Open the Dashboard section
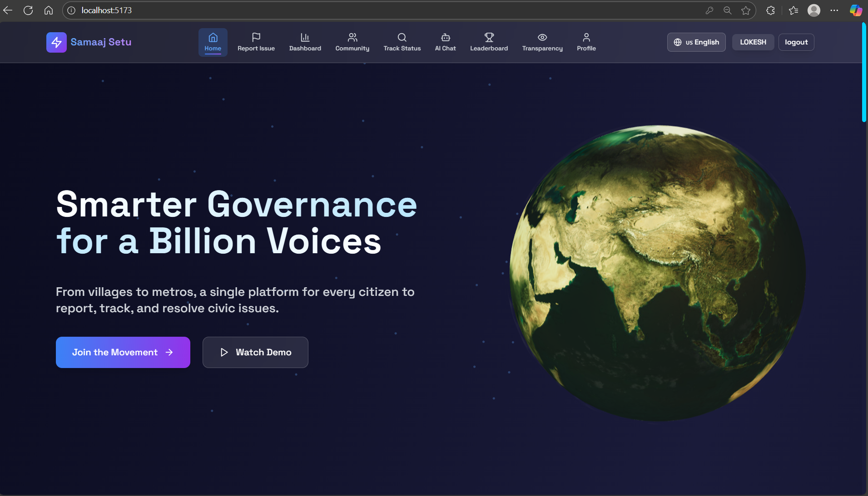This screenshot has width=868, height=496. [x=305, y=42]
